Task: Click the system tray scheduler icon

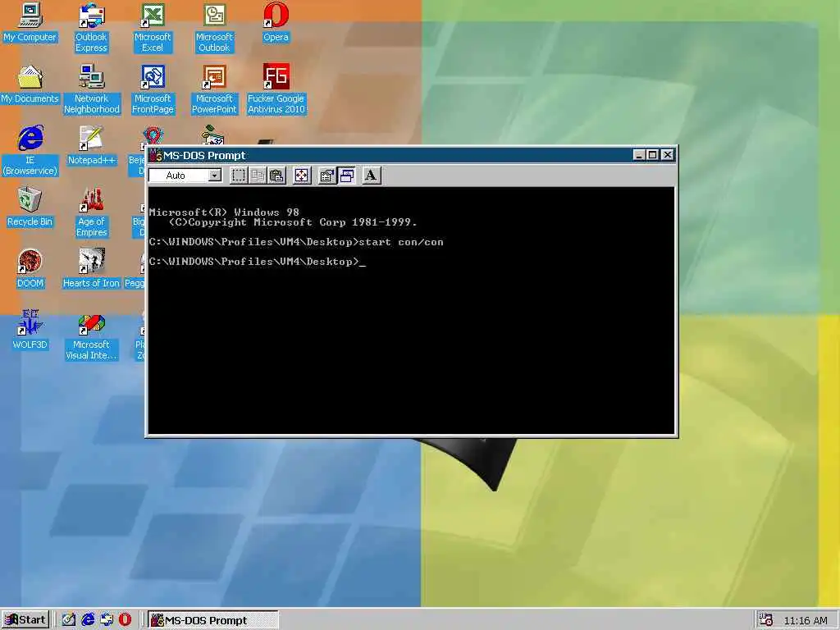Action: pos(766,620)
